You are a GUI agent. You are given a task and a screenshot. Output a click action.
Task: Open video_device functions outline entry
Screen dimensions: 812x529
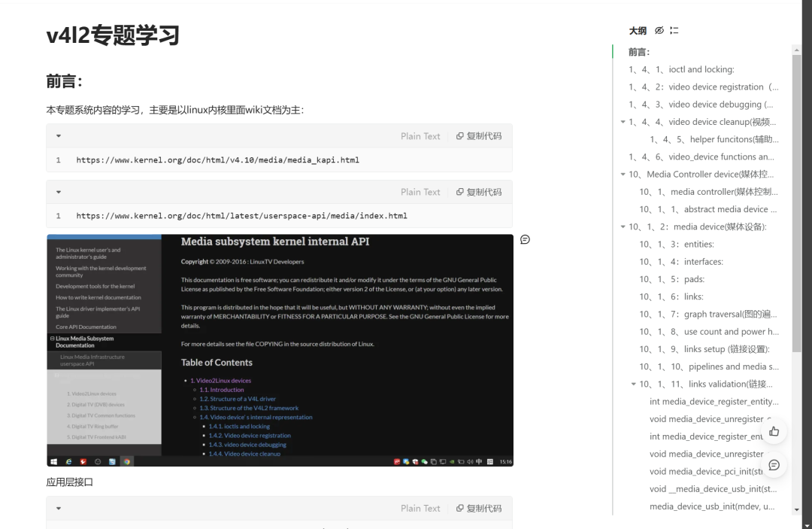701,157
